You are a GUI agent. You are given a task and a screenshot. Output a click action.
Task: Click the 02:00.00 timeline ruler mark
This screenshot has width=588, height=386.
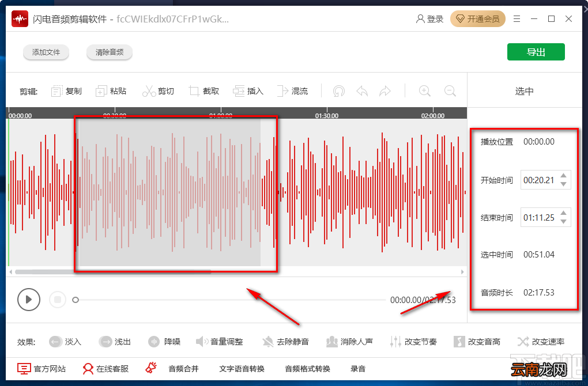point(433,116)
